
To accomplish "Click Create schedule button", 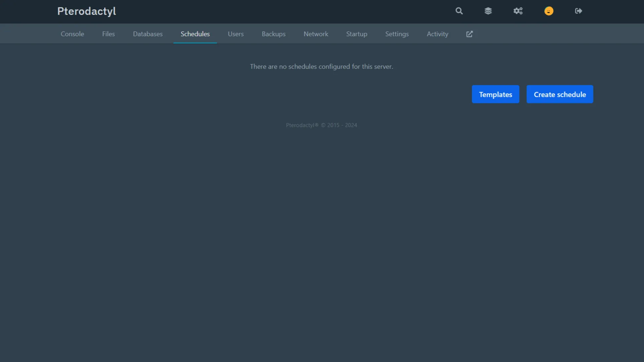I will (x=559, y=95).
